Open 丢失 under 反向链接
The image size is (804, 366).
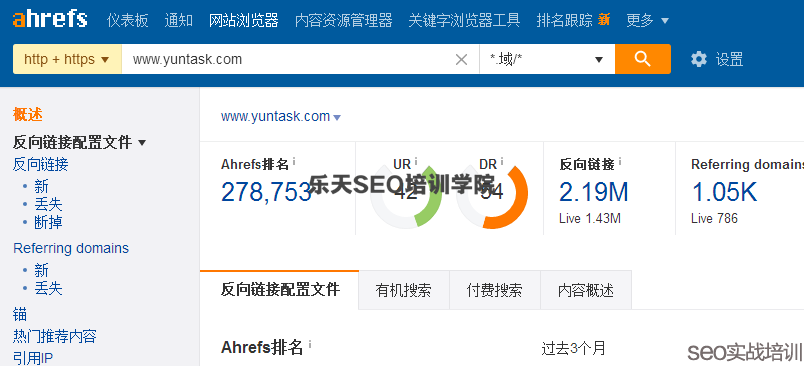[x=48, y=205]
